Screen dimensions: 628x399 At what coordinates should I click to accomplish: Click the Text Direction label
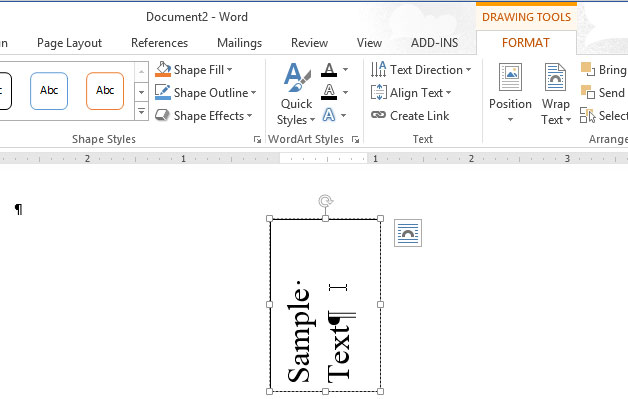[427, 70]
